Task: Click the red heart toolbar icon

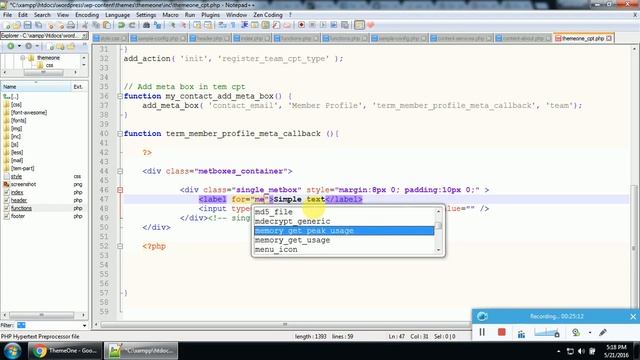Action: pyautogui.click(x=370, y=25)
